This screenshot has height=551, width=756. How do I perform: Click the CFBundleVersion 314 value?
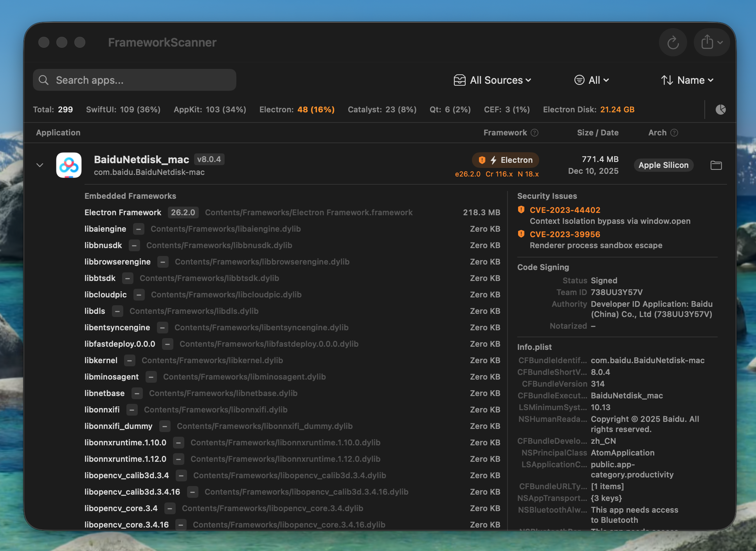point(598,384)
